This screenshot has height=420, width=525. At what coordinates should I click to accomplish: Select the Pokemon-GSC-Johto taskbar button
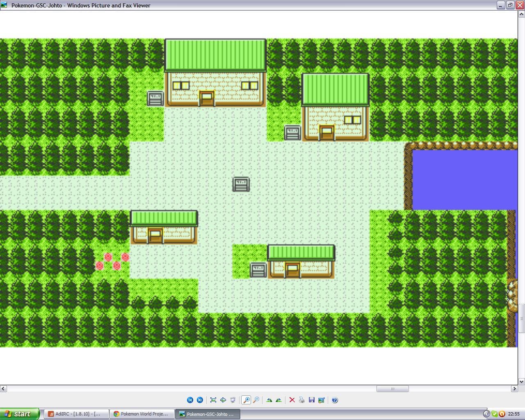(208, 414)
